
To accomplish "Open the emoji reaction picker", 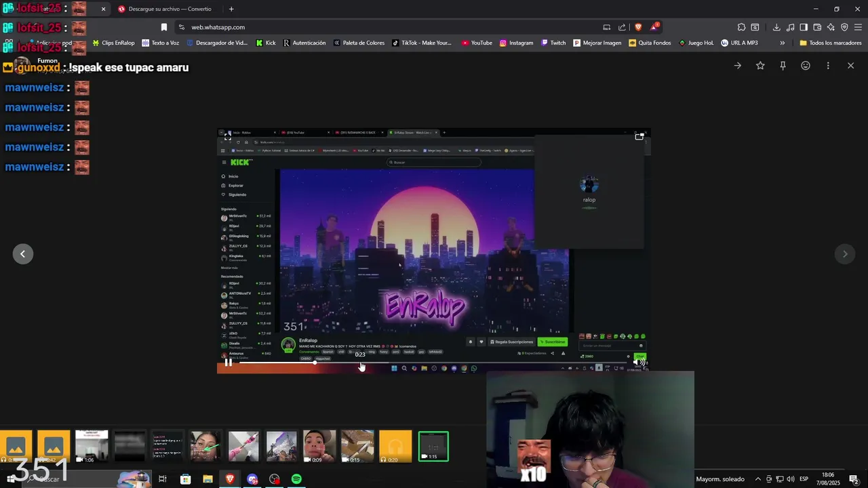I will 806,66.
